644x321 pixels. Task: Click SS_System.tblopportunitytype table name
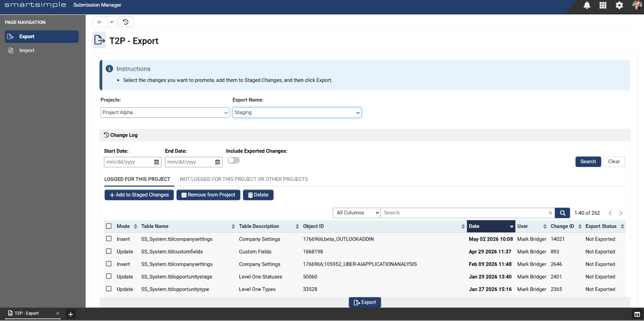[175, 289]
